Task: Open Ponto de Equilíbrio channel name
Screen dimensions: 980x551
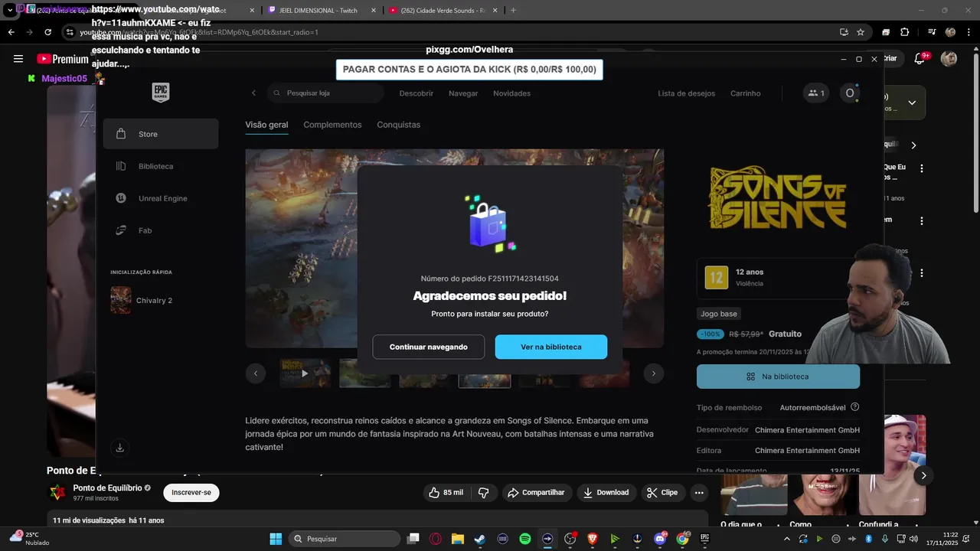Action: [x=107, y=488]
